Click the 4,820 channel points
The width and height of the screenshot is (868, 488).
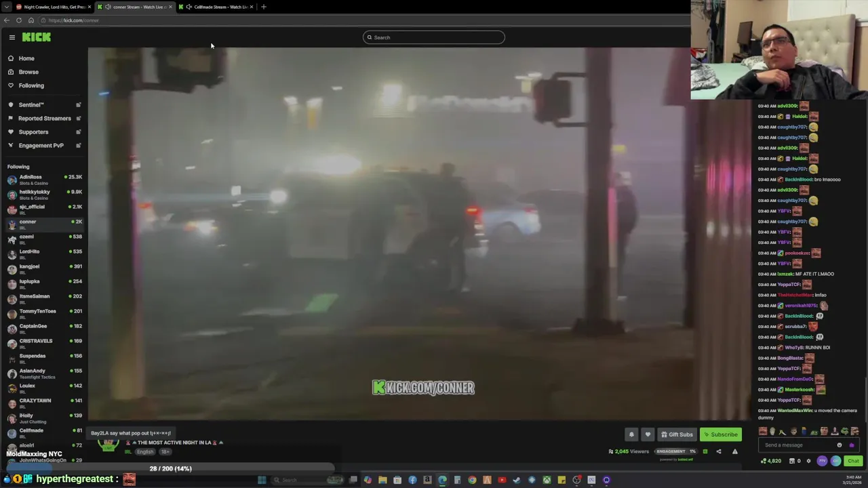[x=772, y=461]
